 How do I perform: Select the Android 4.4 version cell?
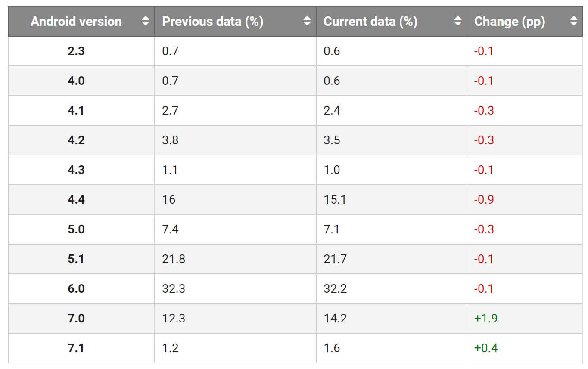pyautogui.click(x=76, y=199)
